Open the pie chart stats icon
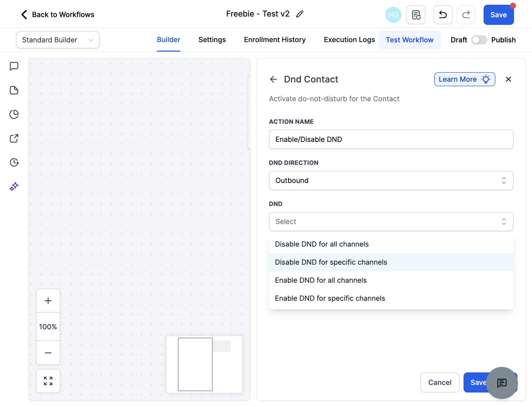The image size is (532, 407). pos(14,115)
